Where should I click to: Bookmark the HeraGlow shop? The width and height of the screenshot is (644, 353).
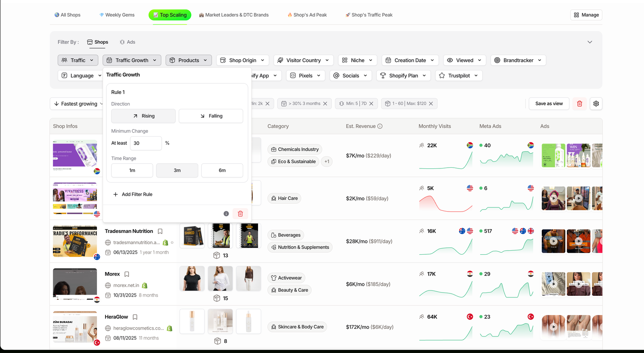135,317
